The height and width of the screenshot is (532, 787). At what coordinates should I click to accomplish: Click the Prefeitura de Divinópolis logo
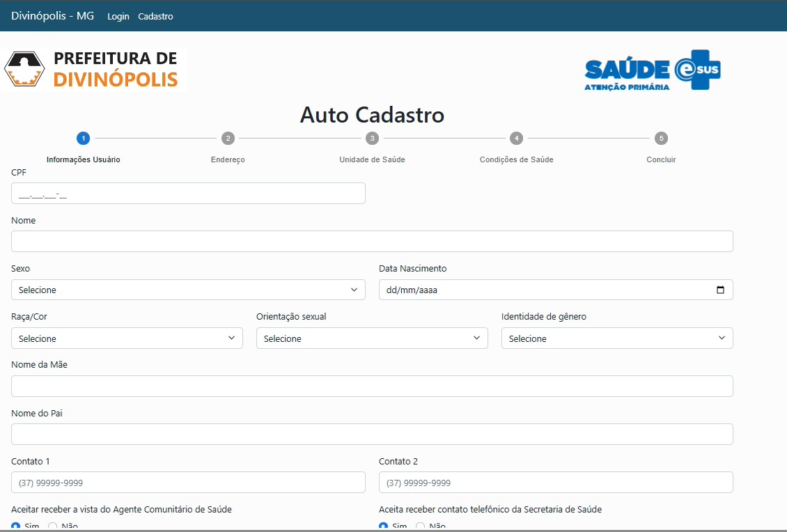pyautogui.click(x=94, y=68)
